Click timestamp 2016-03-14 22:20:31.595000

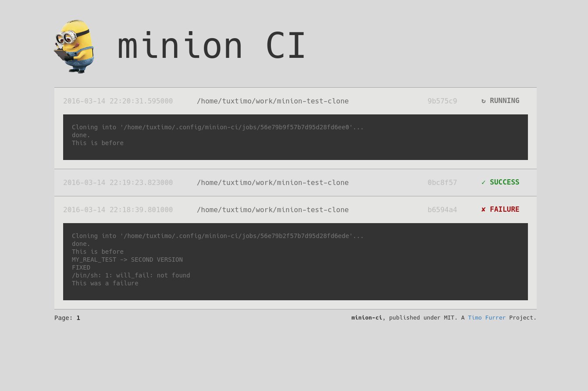(x=118, y=101)
